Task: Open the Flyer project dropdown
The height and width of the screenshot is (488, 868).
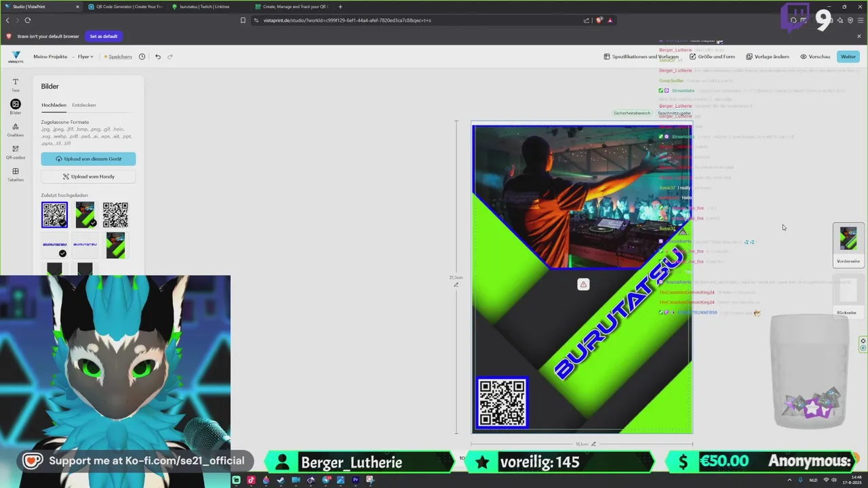Action: click(x=85, y=56)
